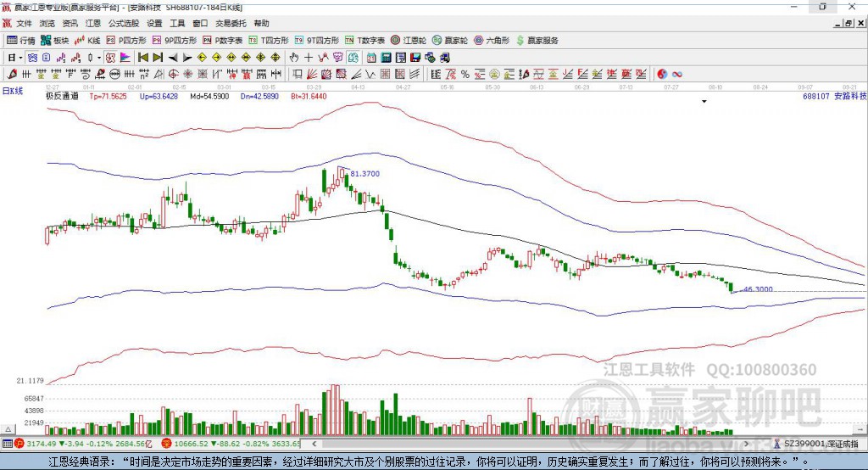Click the 688107 安路科技 stock label
Image resolution: width=868 pixels, height=470 pixels.
[834, 96]
